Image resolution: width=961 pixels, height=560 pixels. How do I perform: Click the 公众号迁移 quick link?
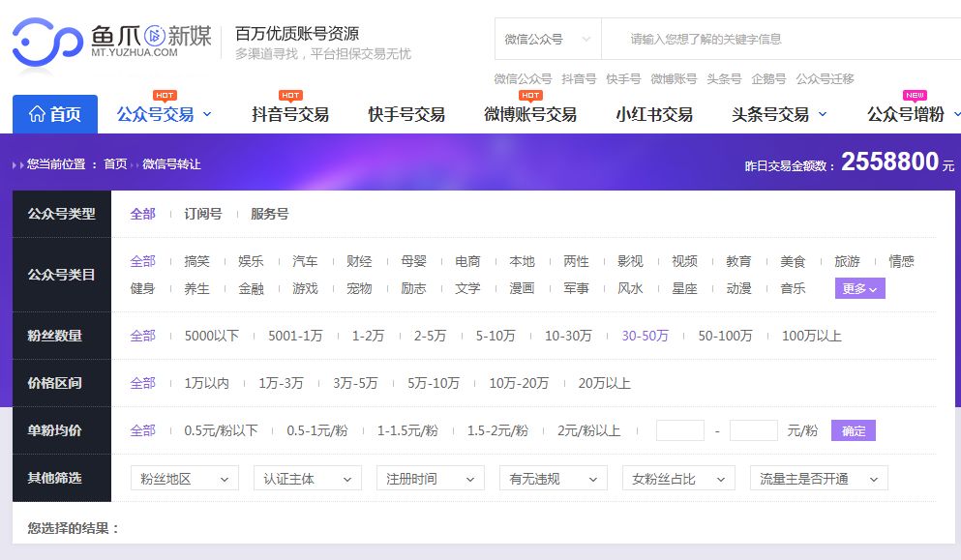(825, 78)
